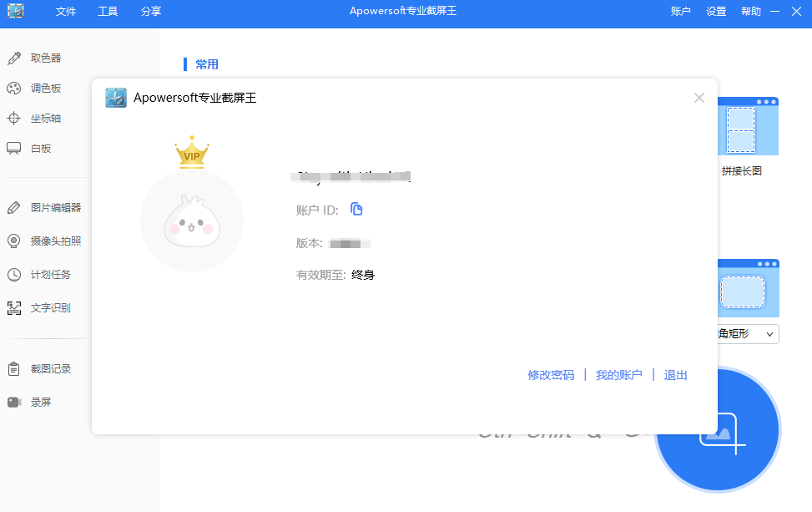This screenshot has height=512, width=812.
Task: Select the color picker pencil icon
Action: [14, 58]
